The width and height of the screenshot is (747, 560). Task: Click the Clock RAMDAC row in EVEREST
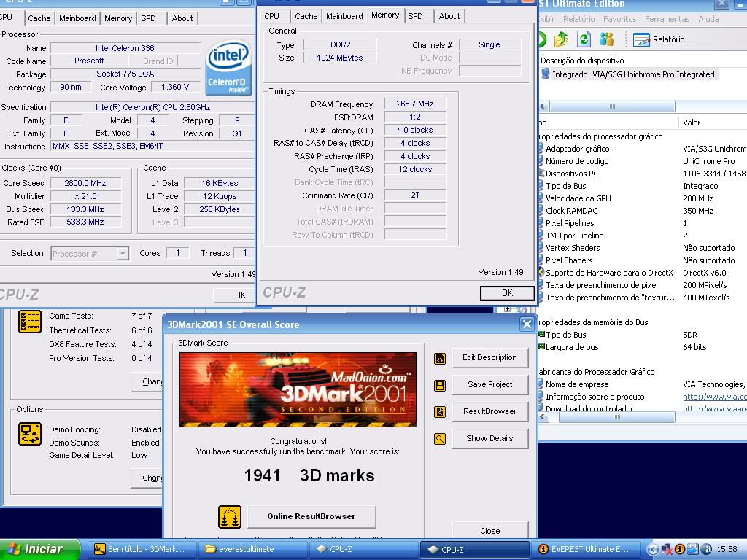click(x=643, y=211)
